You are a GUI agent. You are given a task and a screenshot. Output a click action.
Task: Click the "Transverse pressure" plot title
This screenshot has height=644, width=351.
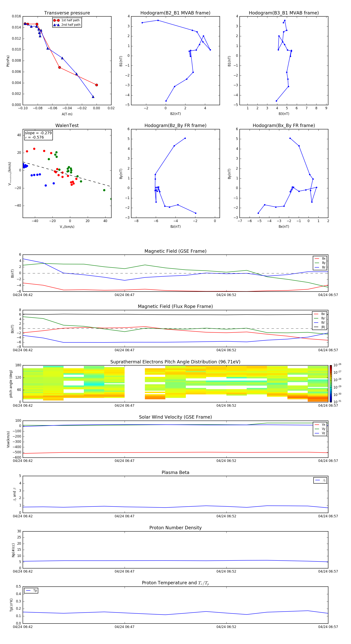(x=67, y=13)
